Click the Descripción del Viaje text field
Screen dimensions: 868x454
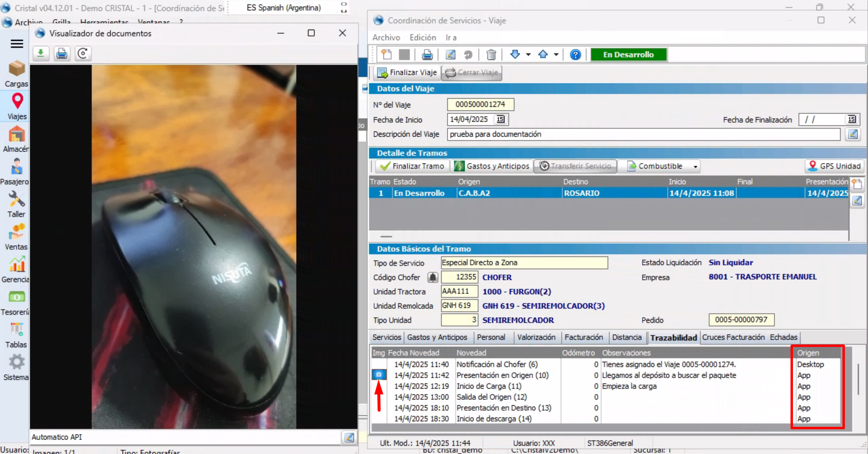click(643, 134)
